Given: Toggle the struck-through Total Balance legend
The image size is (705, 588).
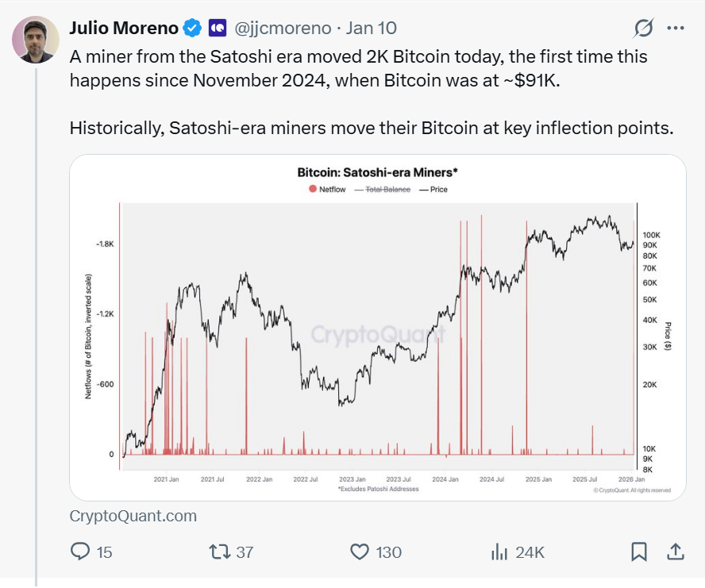Looking at the screenshot, I should [x=387, y=190].
